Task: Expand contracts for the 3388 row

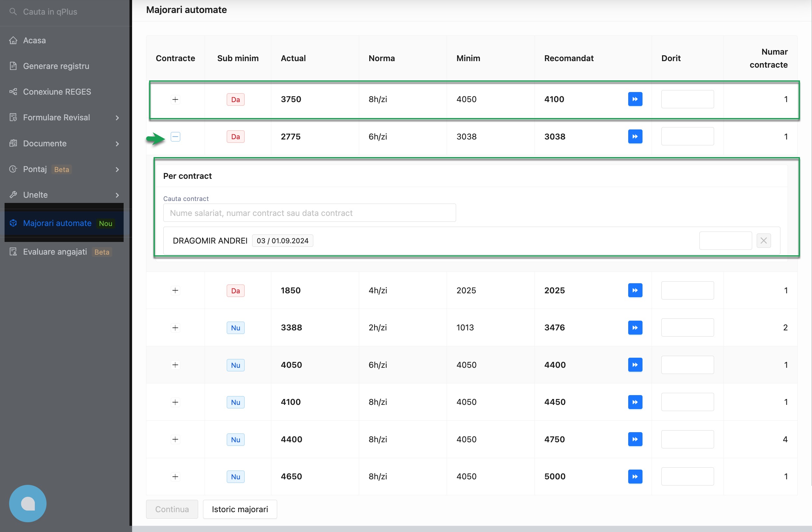Action: pyautogui.click(x=175, y=327)
